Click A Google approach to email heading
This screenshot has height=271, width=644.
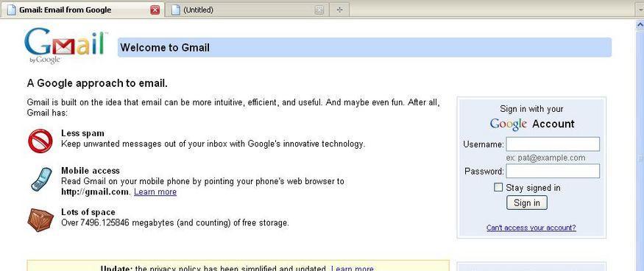click(x=97, y=83)
